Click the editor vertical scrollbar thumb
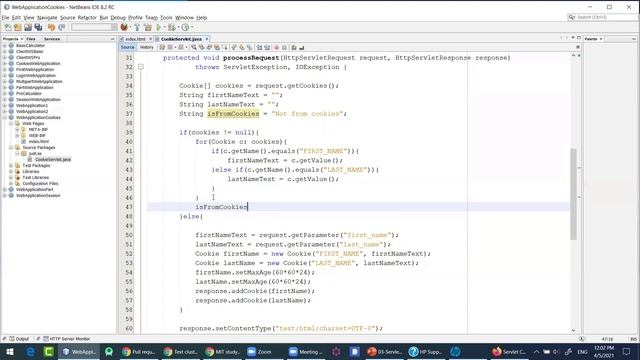640x360 pixels. click(x=573, y=194)
